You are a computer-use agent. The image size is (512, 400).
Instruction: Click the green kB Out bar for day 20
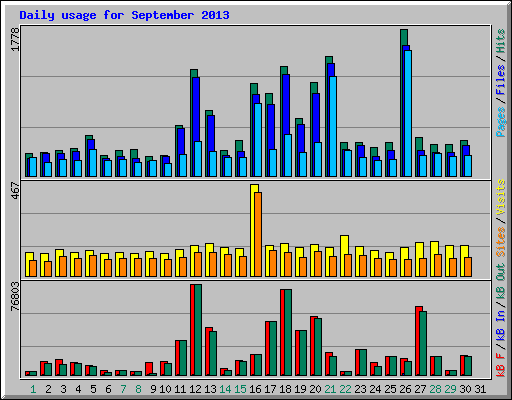click(x=318, y=347)
